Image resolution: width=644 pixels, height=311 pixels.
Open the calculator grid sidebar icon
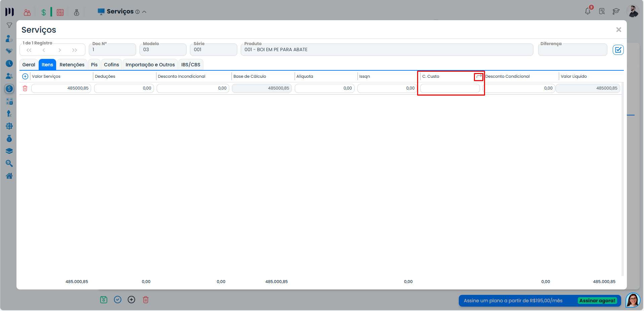pyautogui.click(x=9, y=101)
